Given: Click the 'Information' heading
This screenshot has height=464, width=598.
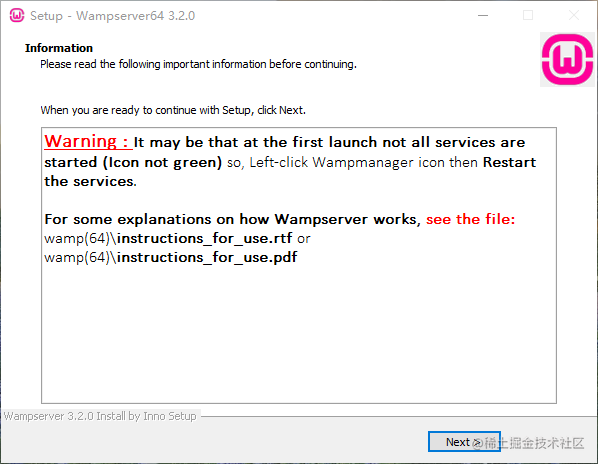Looking at the screenshot, I should pos(59,48).
